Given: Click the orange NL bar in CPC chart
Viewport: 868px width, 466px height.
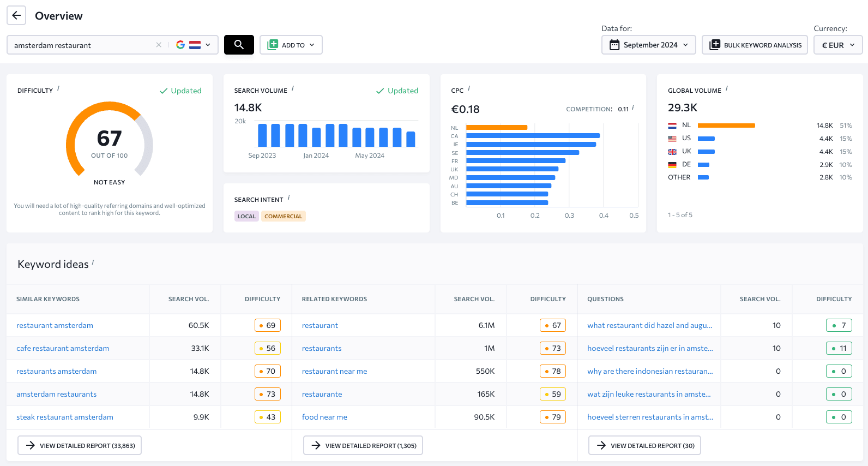Looking at the screenshot, I should click(x=496, y=128).
